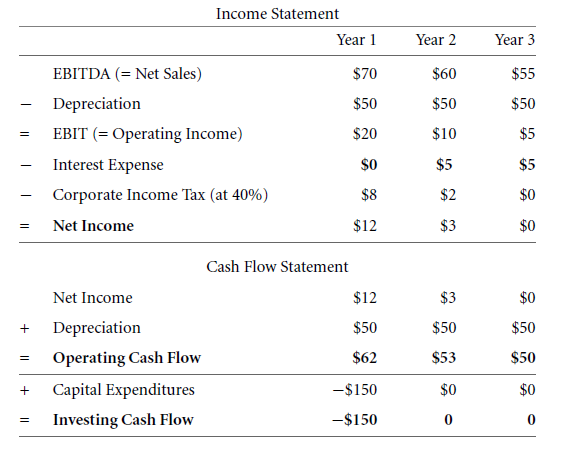Viewport: 576px width, 450px height.
Task: Click the Cash Flow Statement heading
Action: (277, 267)
